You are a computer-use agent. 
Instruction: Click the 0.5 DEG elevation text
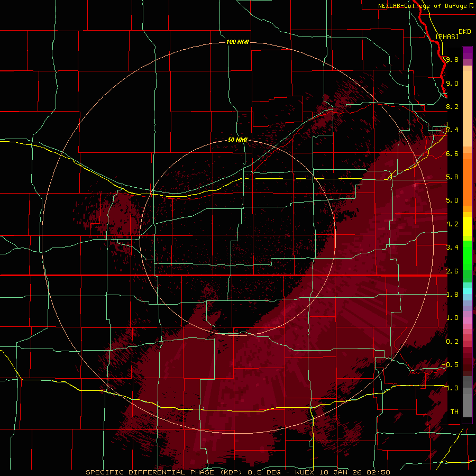tap(264, 472)
